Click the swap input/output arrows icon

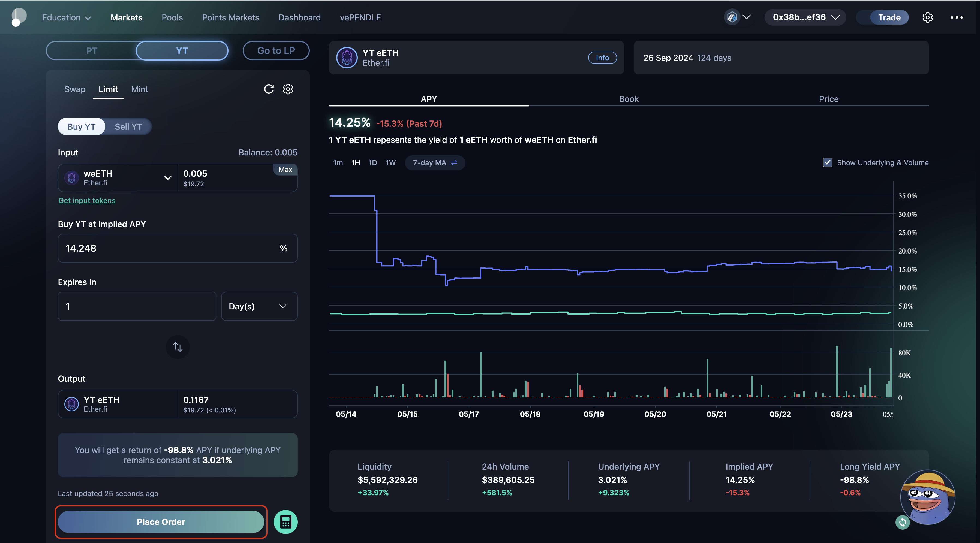178,347
